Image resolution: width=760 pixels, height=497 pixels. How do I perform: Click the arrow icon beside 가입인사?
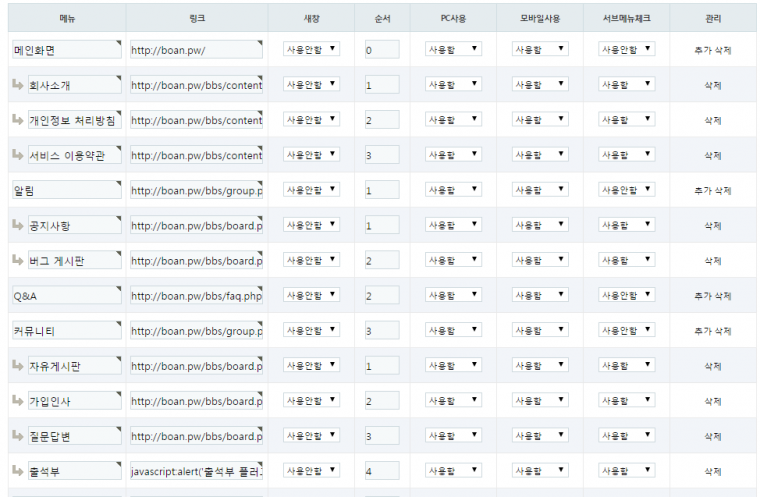(x=18, y=400)
